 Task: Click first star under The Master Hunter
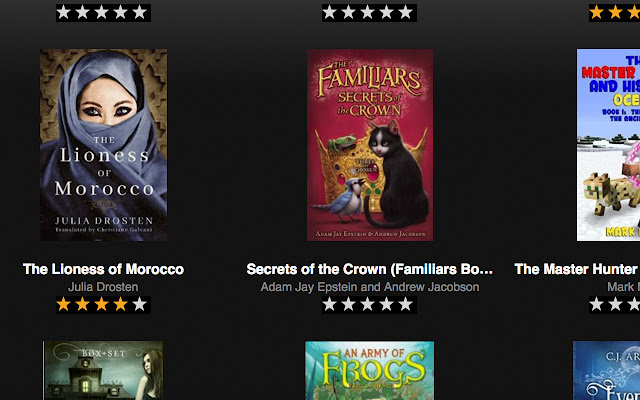(596, 304)
